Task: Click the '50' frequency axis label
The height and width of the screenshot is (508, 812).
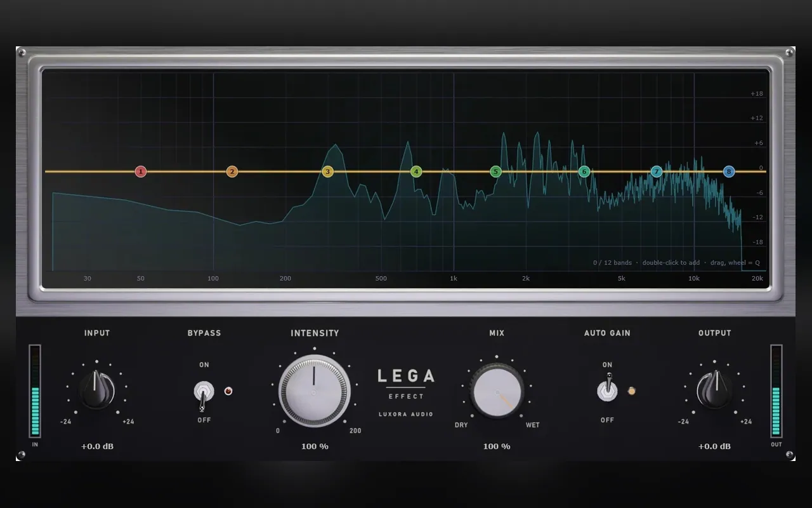Action: [141, 279]
